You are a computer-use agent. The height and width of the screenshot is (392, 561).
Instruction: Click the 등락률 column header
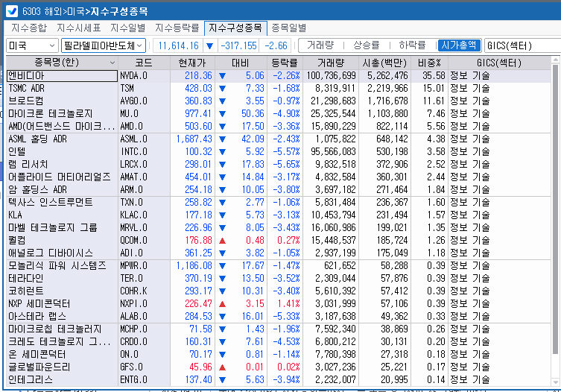pos(285,63)
